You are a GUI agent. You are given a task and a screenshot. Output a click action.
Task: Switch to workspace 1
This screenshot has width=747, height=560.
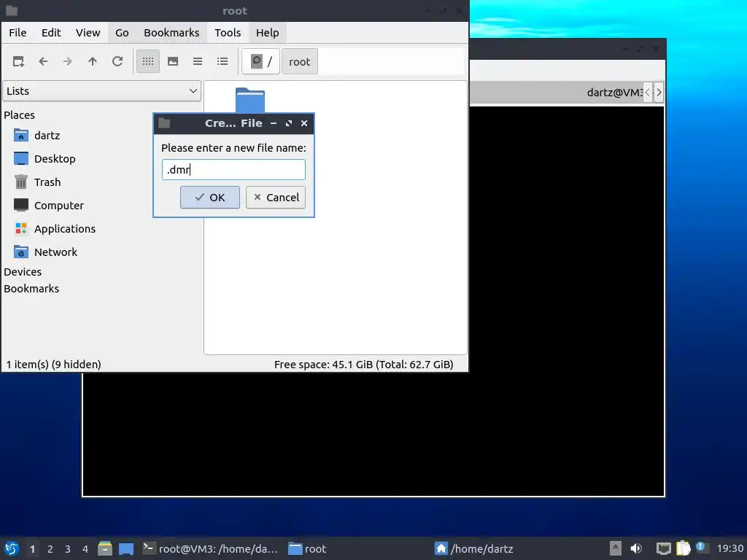point(32,549)
